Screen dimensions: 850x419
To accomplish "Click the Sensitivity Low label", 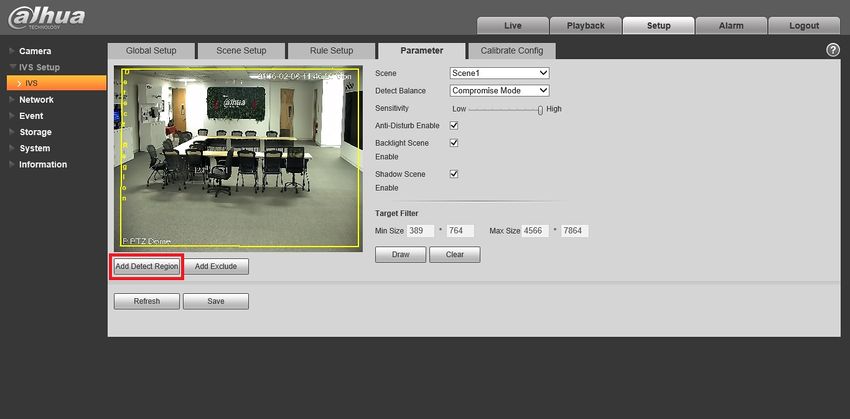I will tap(459, 109).
